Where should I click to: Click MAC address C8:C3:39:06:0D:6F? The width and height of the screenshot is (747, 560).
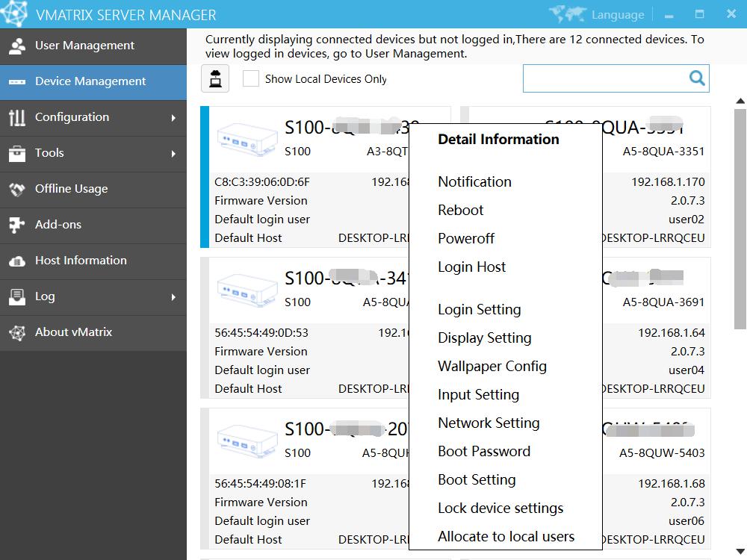262,182
